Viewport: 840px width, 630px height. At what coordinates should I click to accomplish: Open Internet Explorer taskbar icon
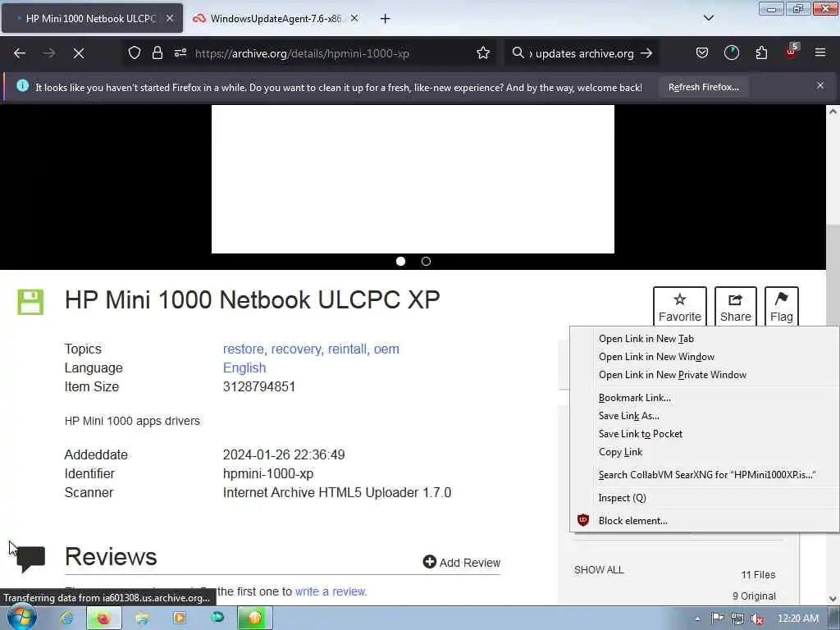pos(66,619)
